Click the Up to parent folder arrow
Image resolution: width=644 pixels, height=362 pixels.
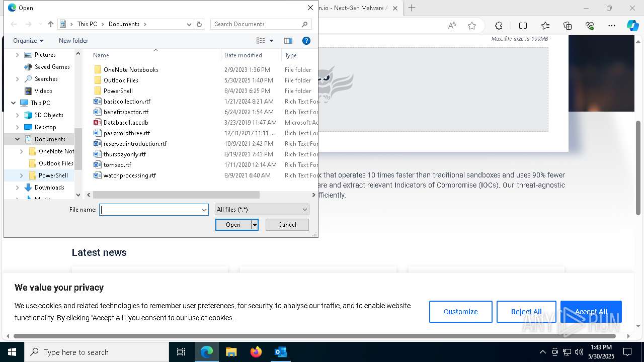50,24
